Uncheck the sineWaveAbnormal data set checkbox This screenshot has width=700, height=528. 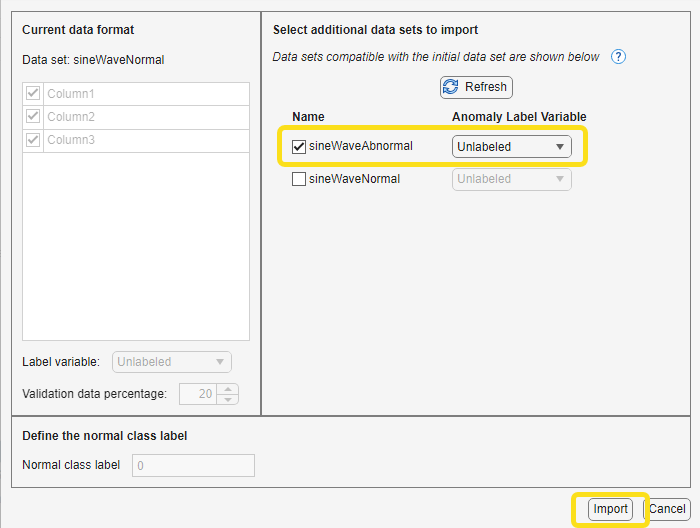pos(299,147)
